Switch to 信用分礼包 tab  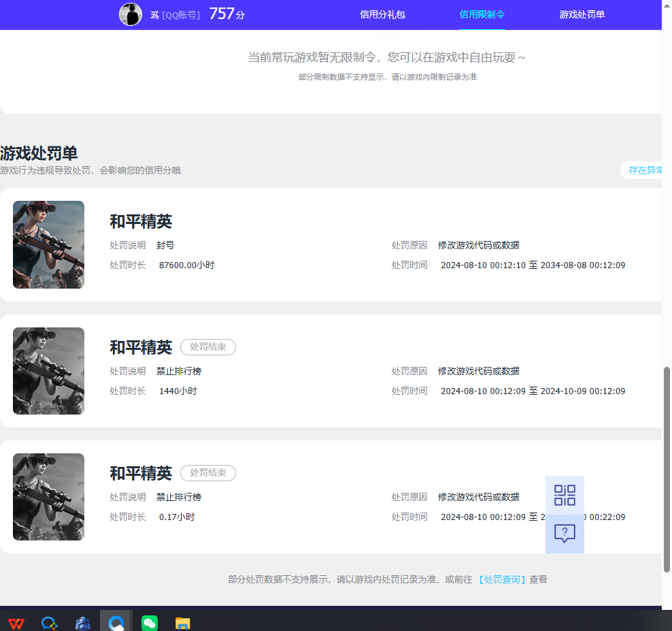pyautogui.click(x=382, y=14)
